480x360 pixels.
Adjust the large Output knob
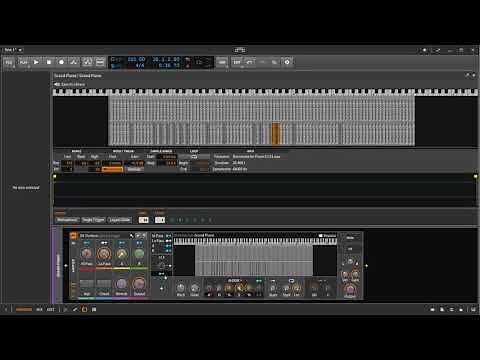coord(350,289)
